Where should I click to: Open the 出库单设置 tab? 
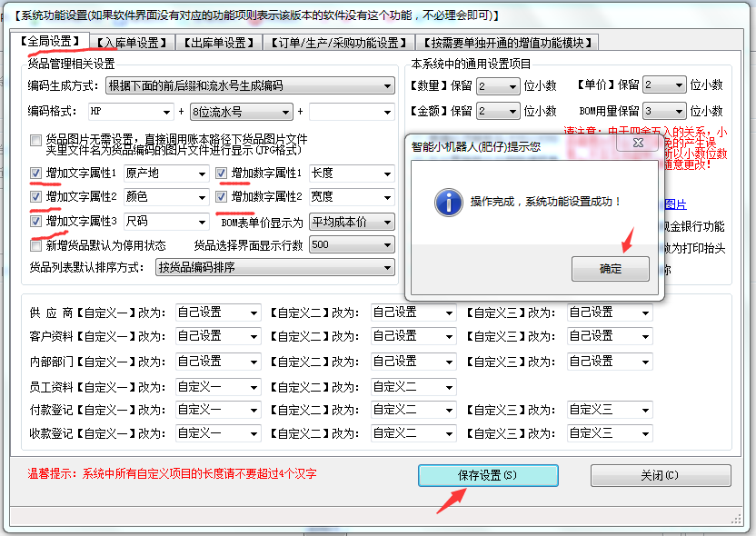click(218, 42)
